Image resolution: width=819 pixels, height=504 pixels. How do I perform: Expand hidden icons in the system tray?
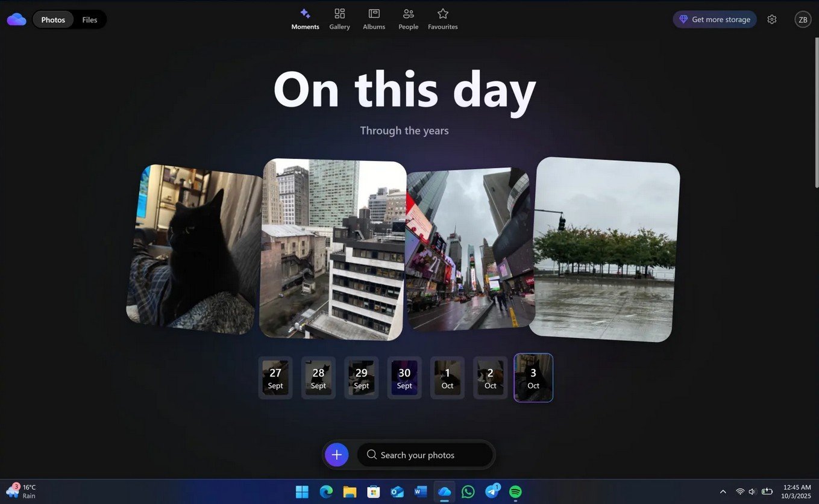click(x=723, y=491)
